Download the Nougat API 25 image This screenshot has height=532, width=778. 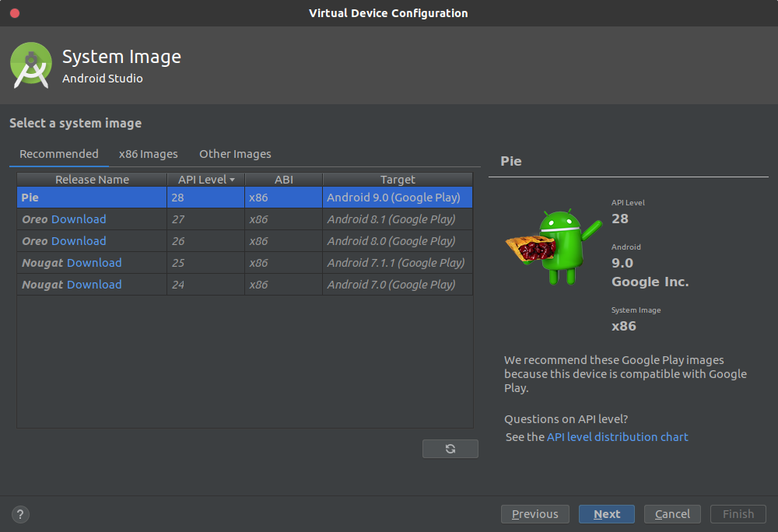pos(94,263)
